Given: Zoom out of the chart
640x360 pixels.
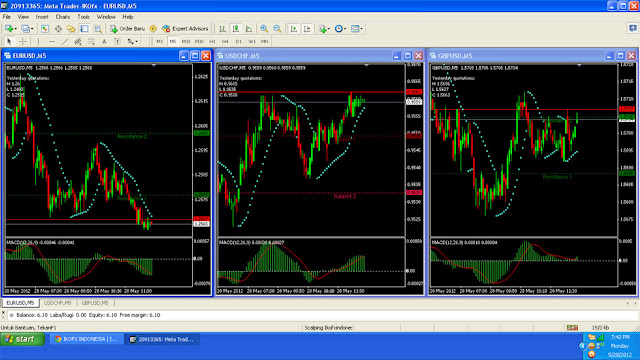Looking at the screenshot, I should tap(277, 29).
